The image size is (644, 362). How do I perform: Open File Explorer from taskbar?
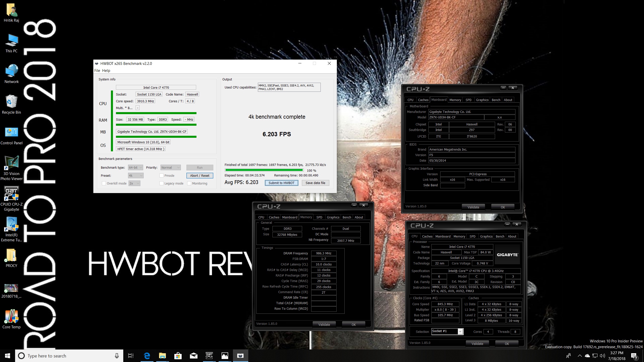[x=163, y=356]
